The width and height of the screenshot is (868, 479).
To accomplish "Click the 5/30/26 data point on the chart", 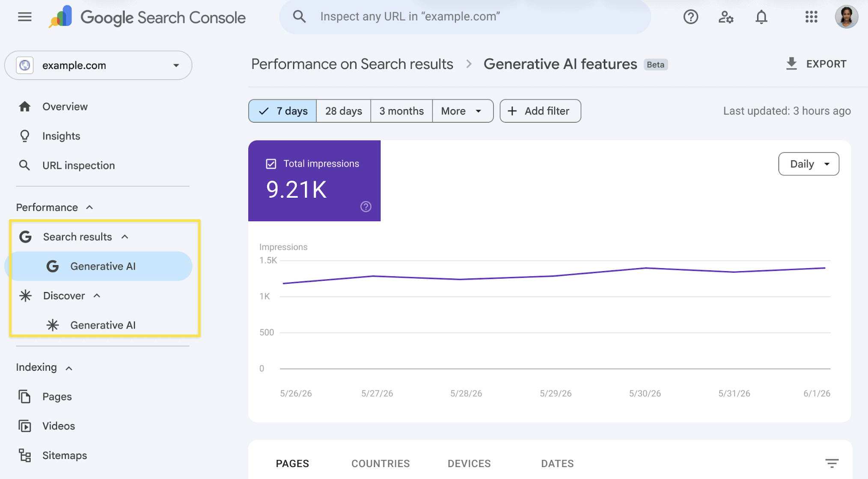I will (x=645, y=268).
